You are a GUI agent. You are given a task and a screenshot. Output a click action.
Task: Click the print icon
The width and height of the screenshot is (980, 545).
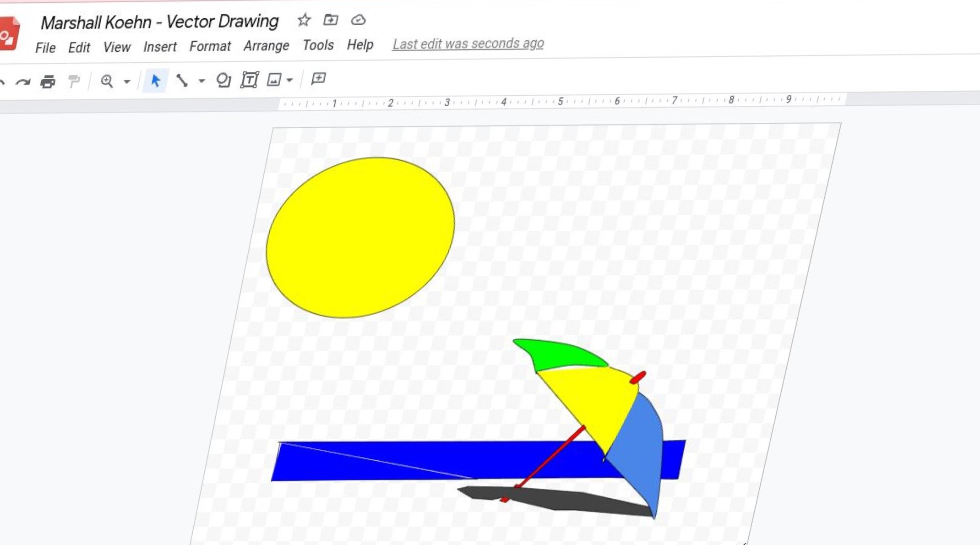[x=48, y=82]
